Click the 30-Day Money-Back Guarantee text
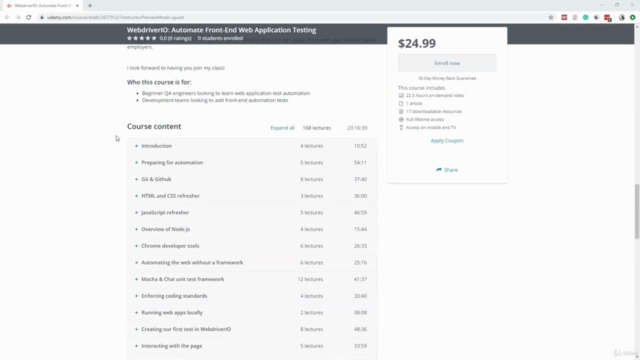The width and height of the screenshot is (640, 360). pos(447,78)
